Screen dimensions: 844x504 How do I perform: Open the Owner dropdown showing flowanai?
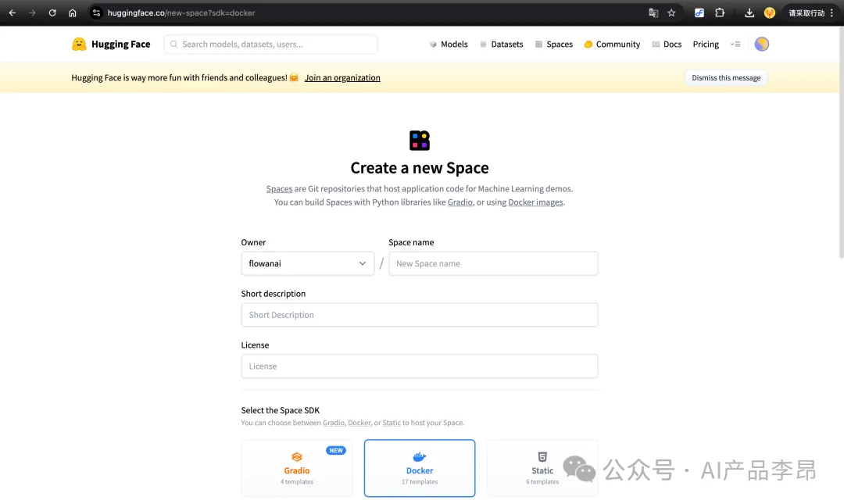[307, 263]
